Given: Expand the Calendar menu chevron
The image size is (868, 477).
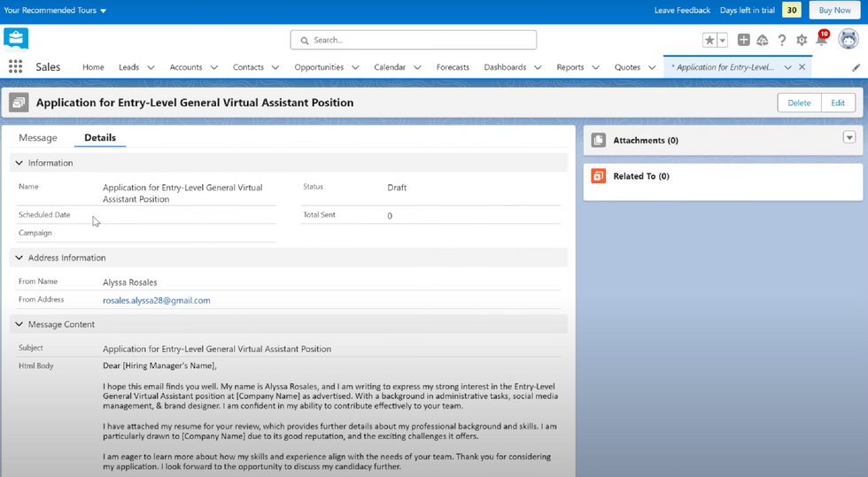Looking at the screenshot, I should 417,67.
